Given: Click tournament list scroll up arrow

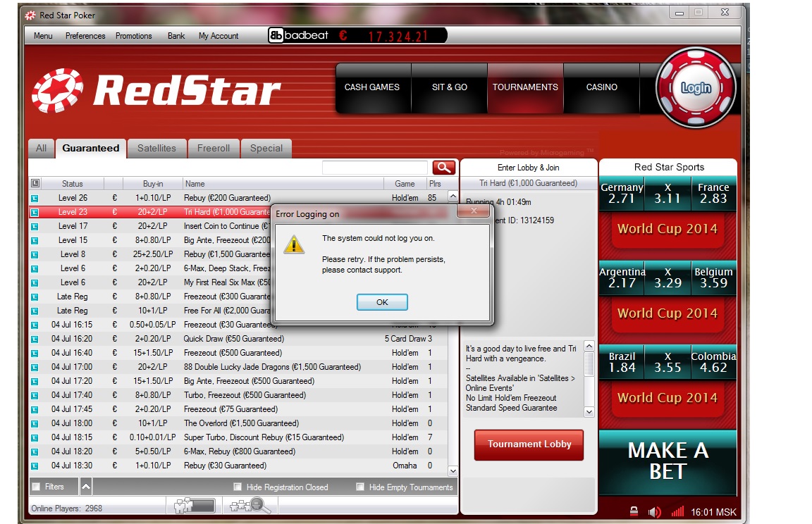Looking at the screenshot, I should (x=453, y=196).
